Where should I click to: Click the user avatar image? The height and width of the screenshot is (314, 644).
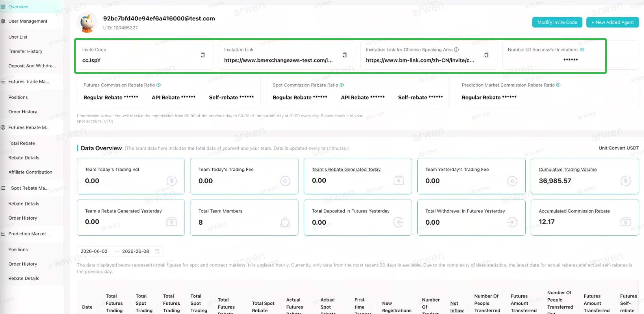point(87,23)
